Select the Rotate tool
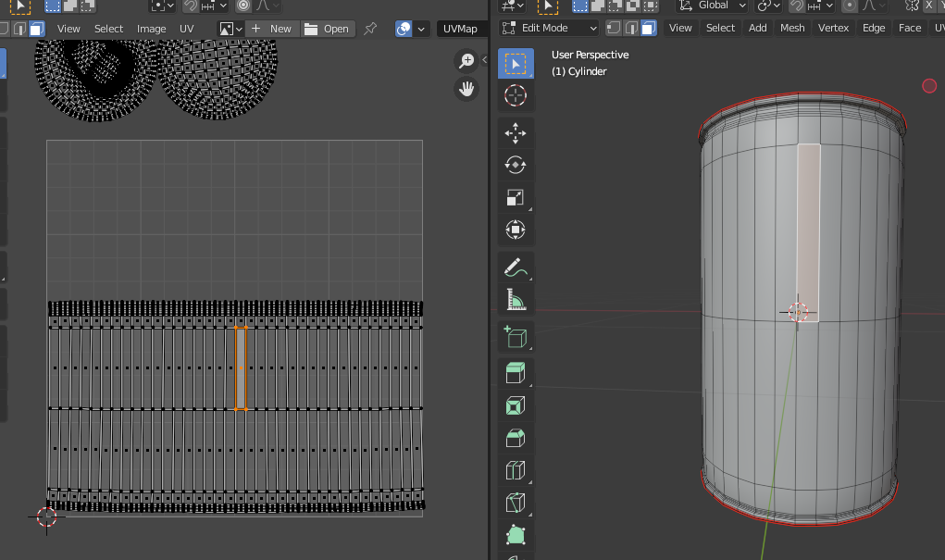The width and height of the screenshot is (945, 560). [516, 165]
